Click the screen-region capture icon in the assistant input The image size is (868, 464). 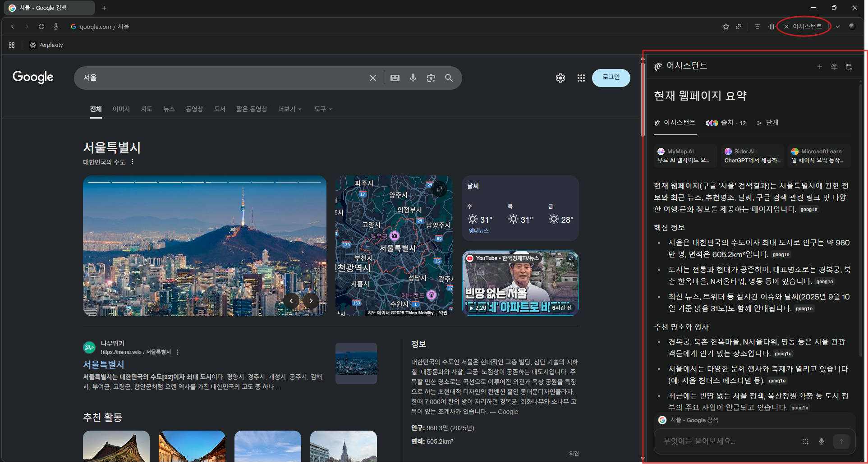coord(805,441)
